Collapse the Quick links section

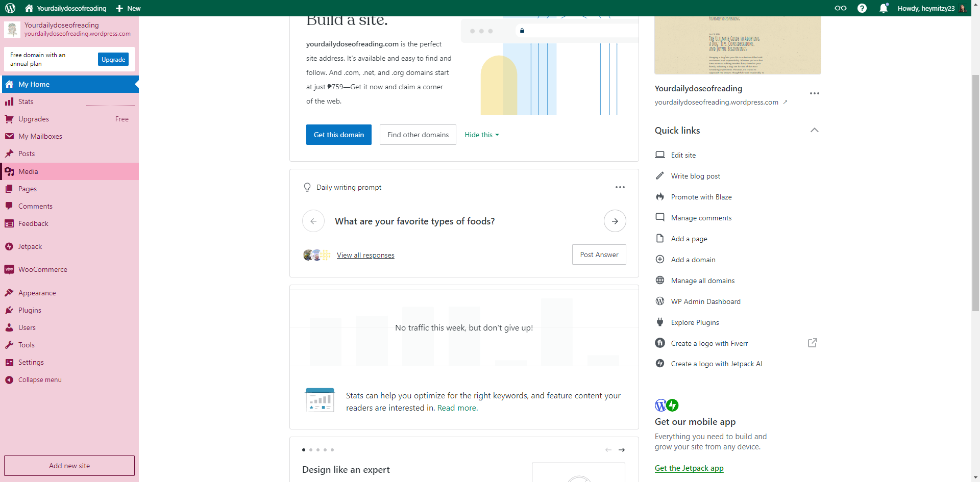[x=814, y=131]
